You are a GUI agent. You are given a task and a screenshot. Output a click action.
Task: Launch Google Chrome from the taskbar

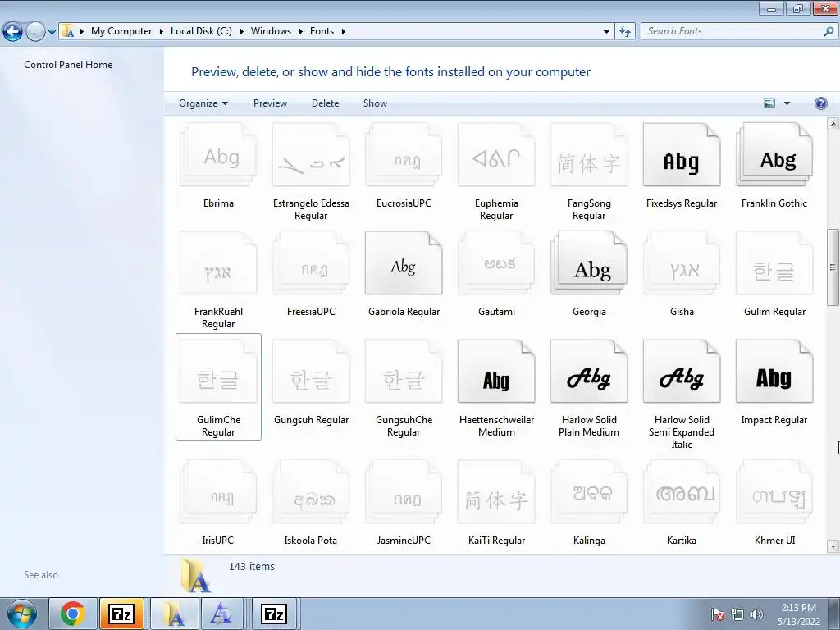coord(73,614)
